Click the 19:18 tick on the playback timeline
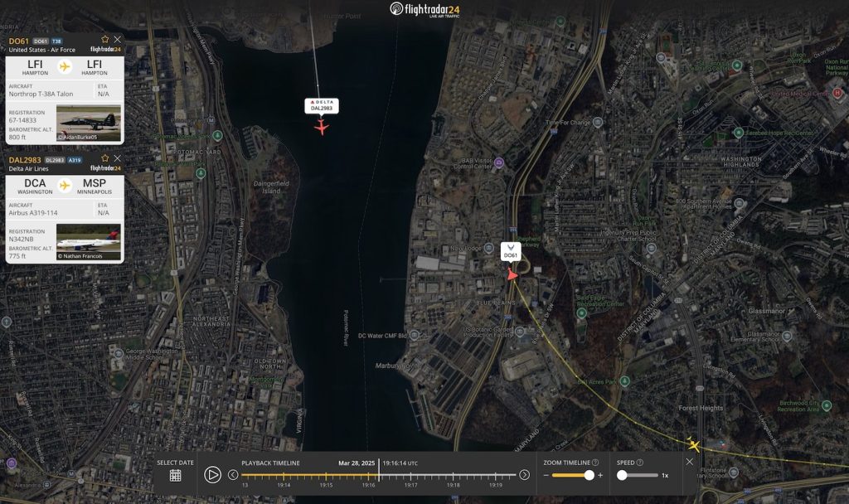This screenshot has width=849, height=504. (x=454, y=476)
